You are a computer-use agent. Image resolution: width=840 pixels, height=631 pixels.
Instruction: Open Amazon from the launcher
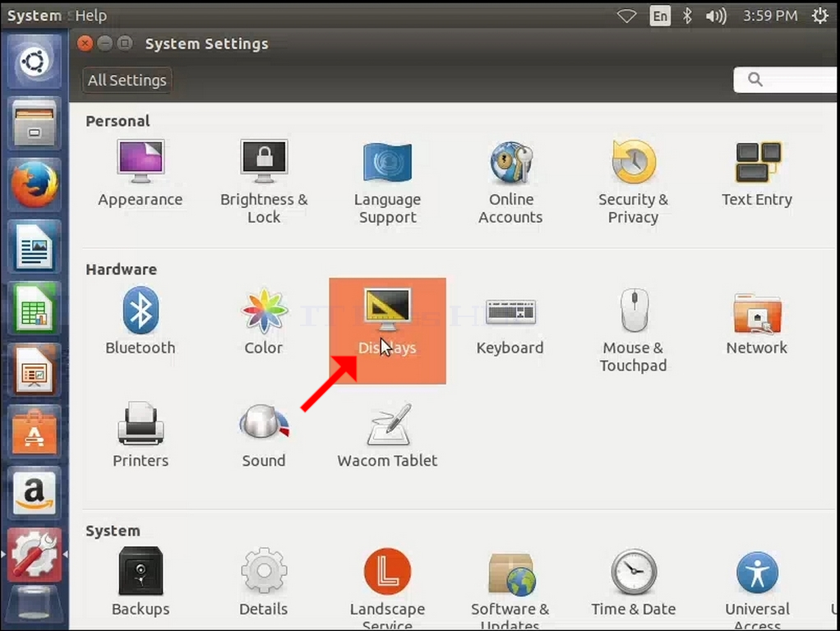click(35, 493)
